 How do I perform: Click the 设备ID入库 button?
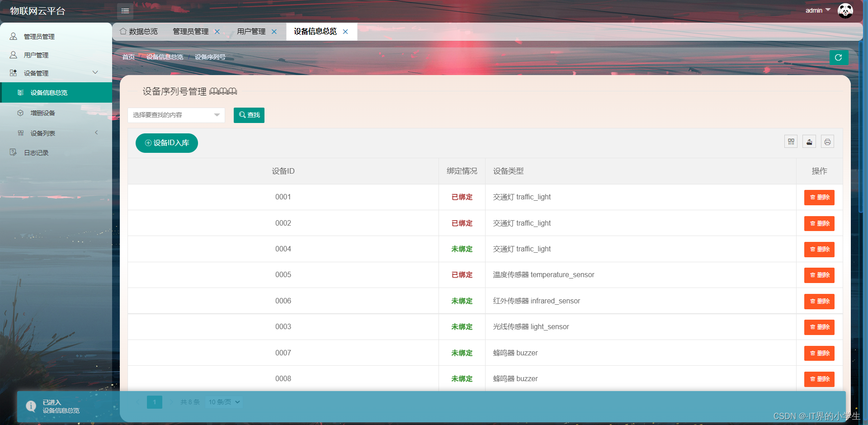[167, 143]
